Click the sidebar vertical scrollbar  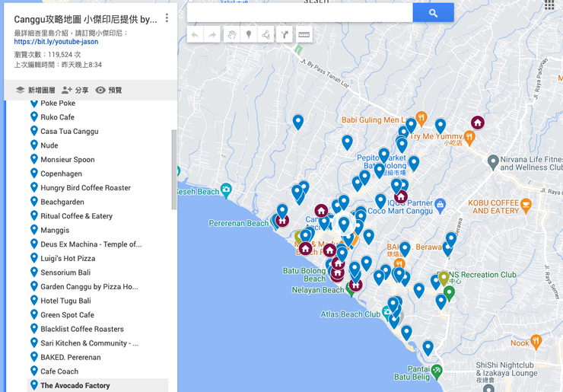[x=174, y=167]
